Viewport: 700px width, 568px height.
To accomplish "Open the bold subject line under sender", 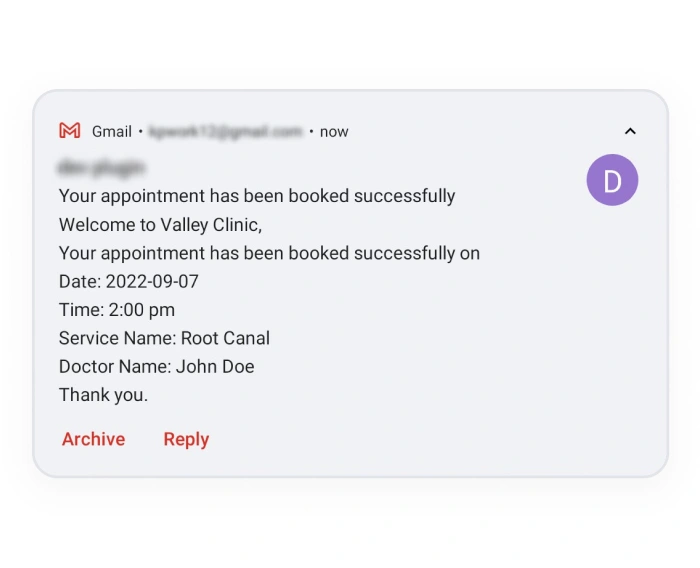I will (x=257, y=196).
